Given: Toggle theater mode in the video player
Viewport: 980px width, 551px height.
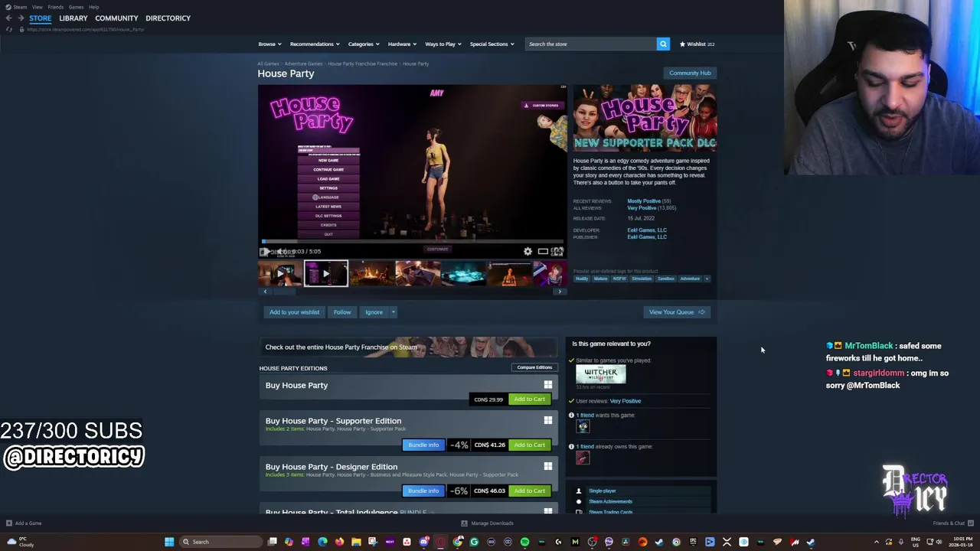Looking at the screenshot, I should 543,251.
